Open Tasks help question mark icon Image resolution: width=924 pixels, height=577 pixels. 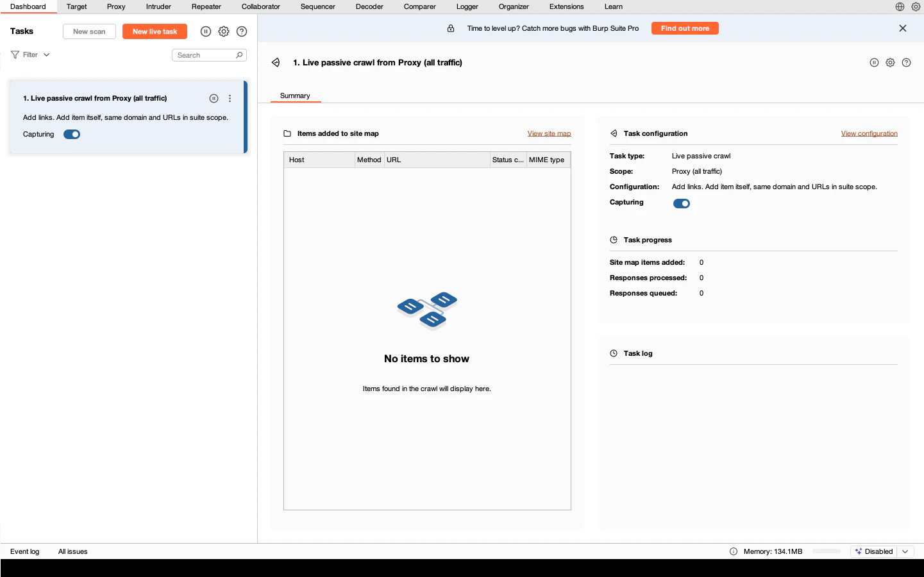pos(242,31)
